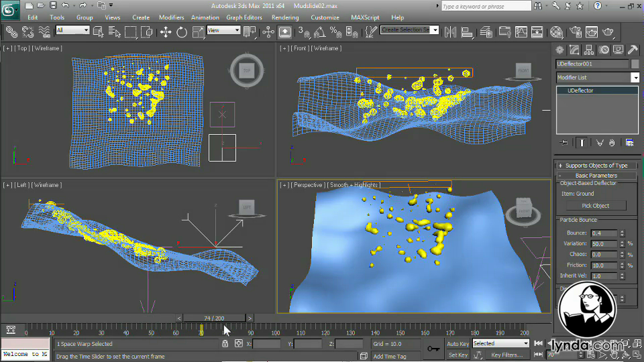Switch to the Utilities command panel
The height and width of the screenshot is (362, 644).
pos(633,50)
